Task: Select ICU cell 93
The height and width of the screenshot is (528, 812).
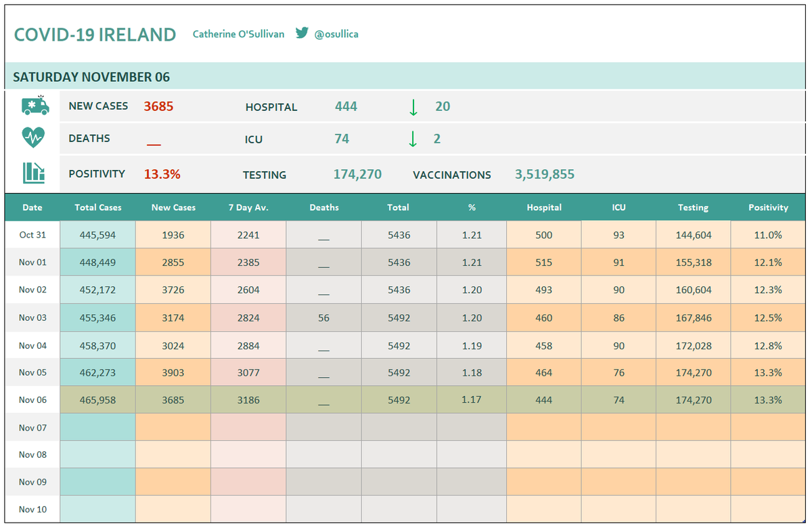Action: point(619,235)
